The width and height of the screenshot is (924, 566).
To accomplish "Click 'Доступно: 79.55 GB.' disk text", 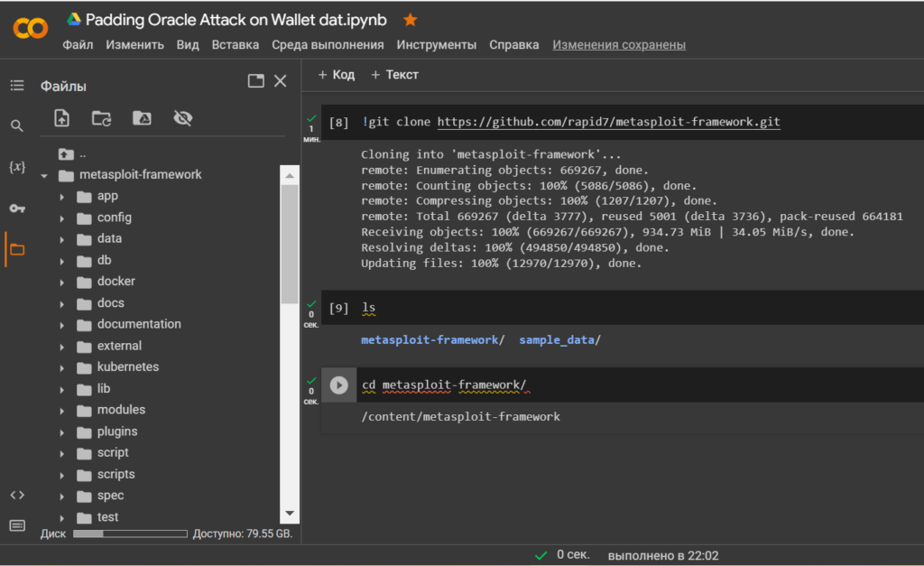I will click(x=243, y=534).
